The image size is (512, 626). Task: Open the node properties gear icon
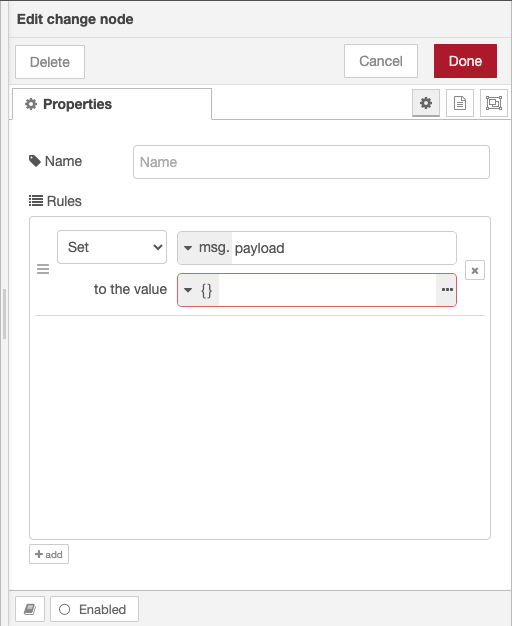426,103
